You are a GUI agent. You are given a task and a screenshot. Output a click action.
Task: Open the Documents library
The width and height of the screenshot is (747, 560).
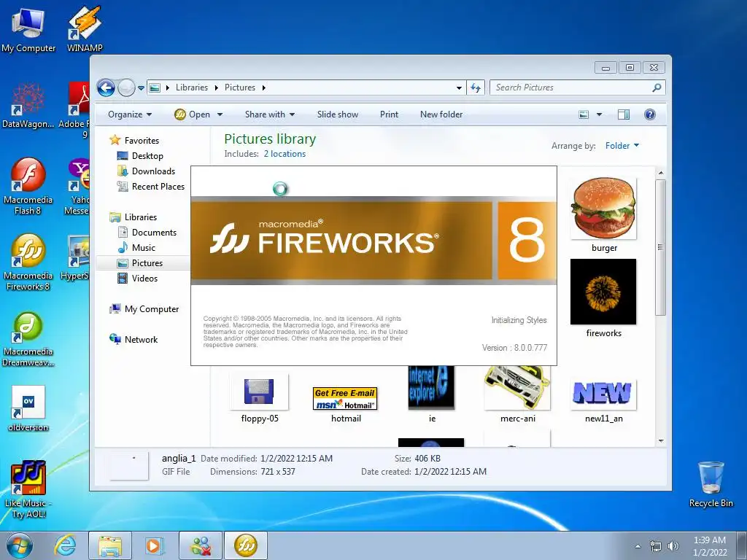tap(154, 233)
